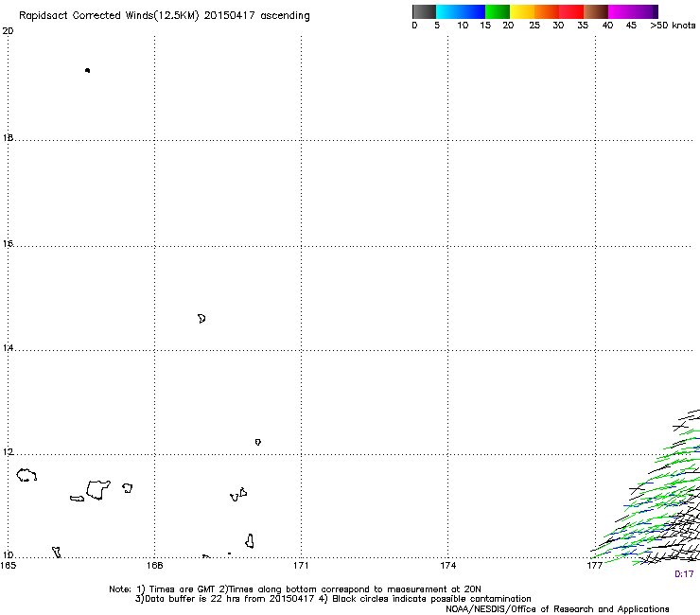Click the legend label 25
The width and height of the screenshot is (700, 615).
coord(534,26)
